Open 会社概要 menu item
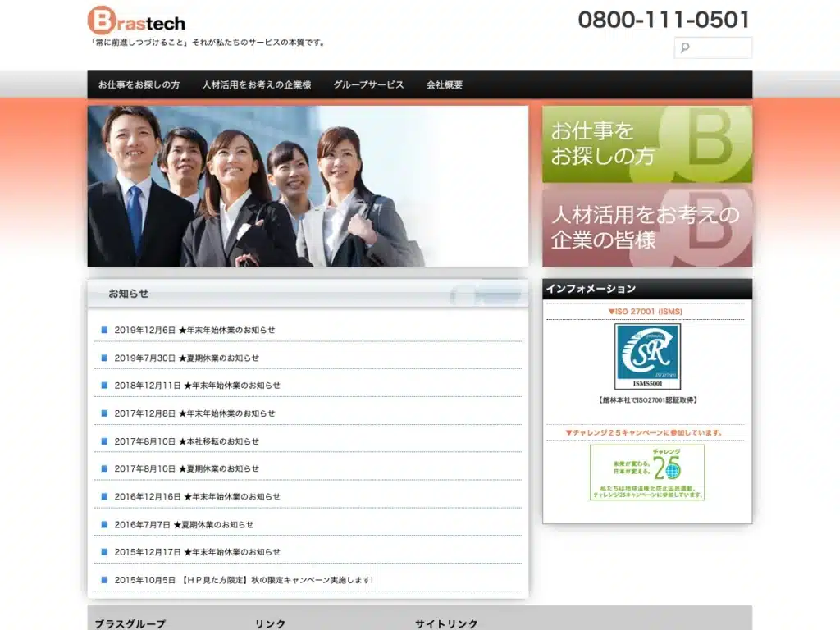This screenshot has height=630, width=840. 445,84
